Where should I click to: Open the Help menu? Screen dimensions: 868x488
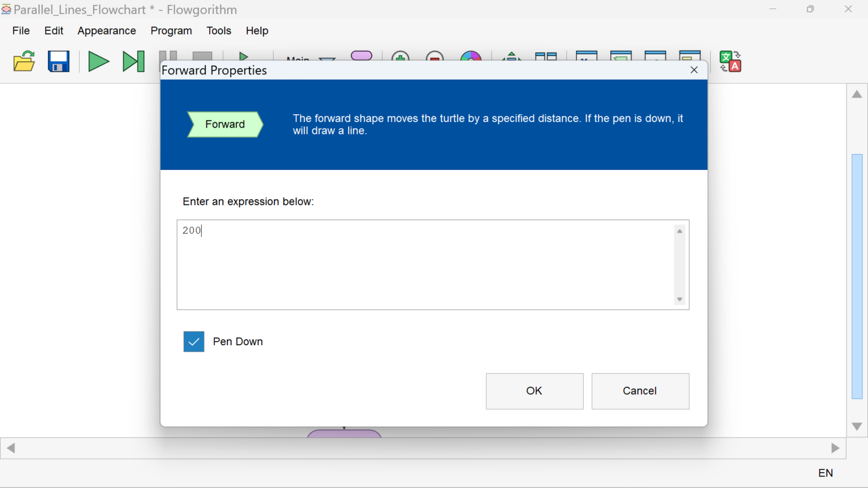(257, 30)
